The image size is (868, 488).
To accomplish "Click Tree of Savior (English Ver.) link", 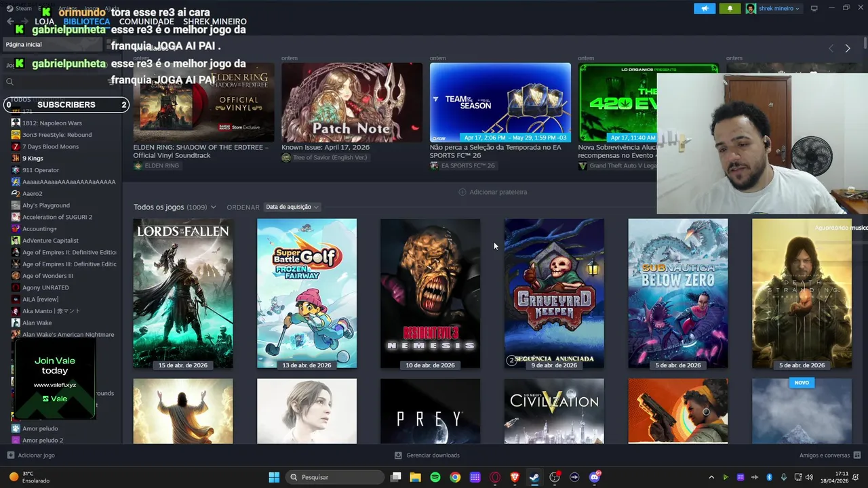I will tap(330, 158).
